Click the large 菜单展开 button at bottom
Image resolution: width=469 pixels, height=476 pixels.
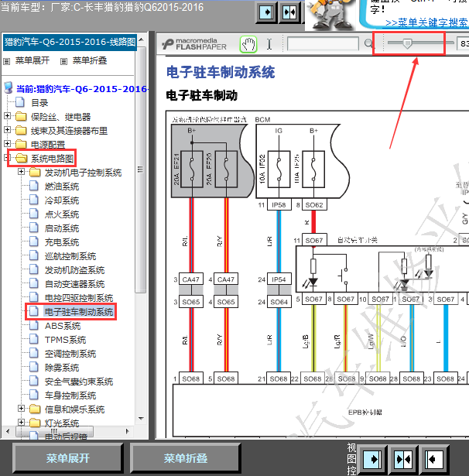point(68,458)
